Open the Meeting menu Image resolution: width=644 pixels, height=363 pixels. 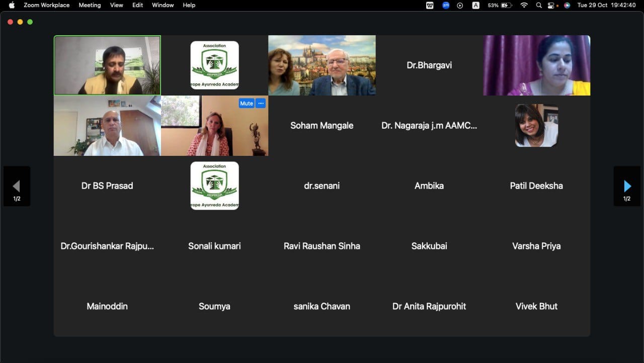[90, 5]
